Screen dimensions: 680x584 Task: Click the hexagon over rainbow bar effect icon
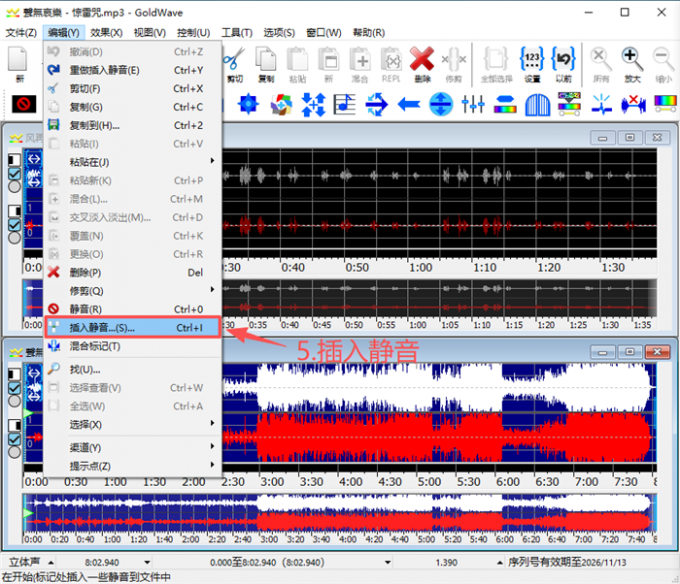(x=505, y=104)
